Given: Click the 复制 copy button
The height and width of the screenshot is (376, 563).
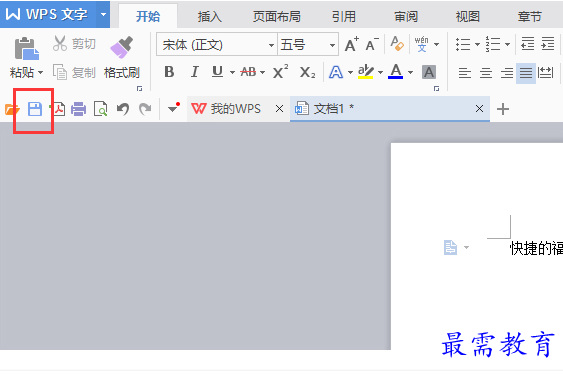Looking at the screenshot, I should coord(74,73).
